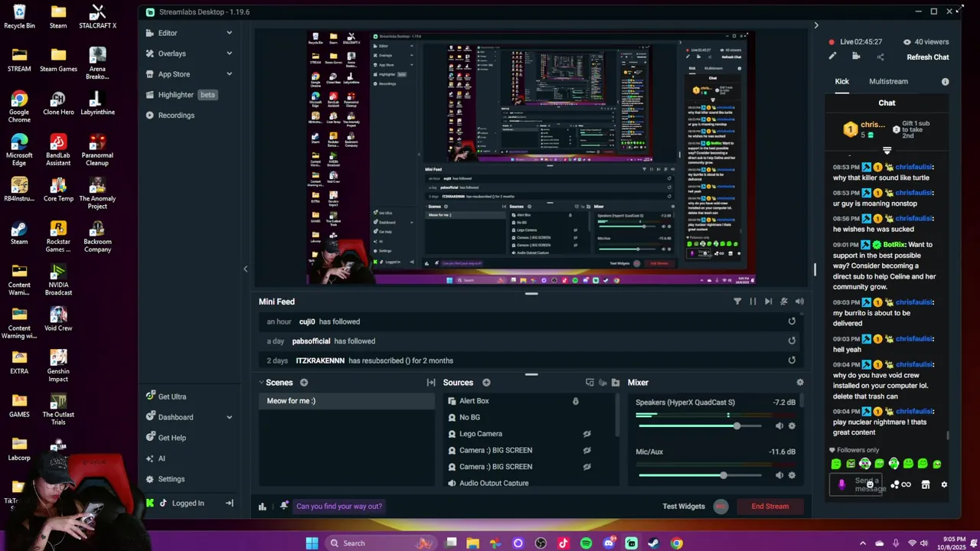Unhide the first Camera :) BIG SCREEN source
Viewport: 980px width, 551px height.
[587, 450]
